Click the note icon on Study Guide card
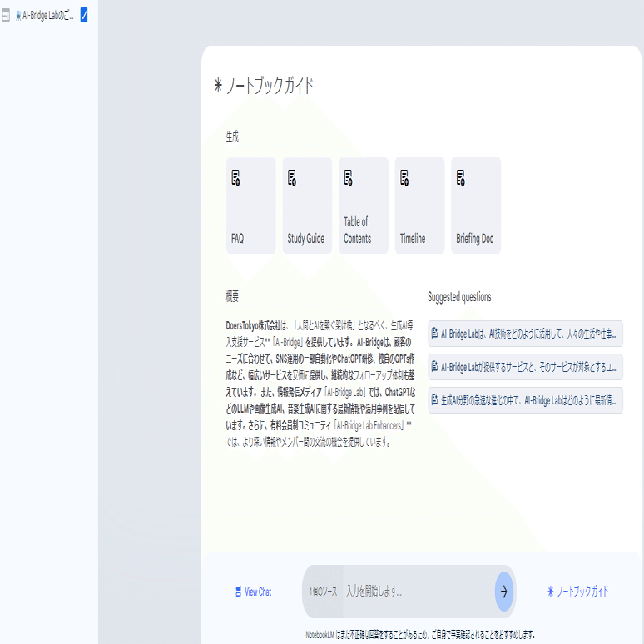The image size is (644, 644). click(x=292, y=178)
